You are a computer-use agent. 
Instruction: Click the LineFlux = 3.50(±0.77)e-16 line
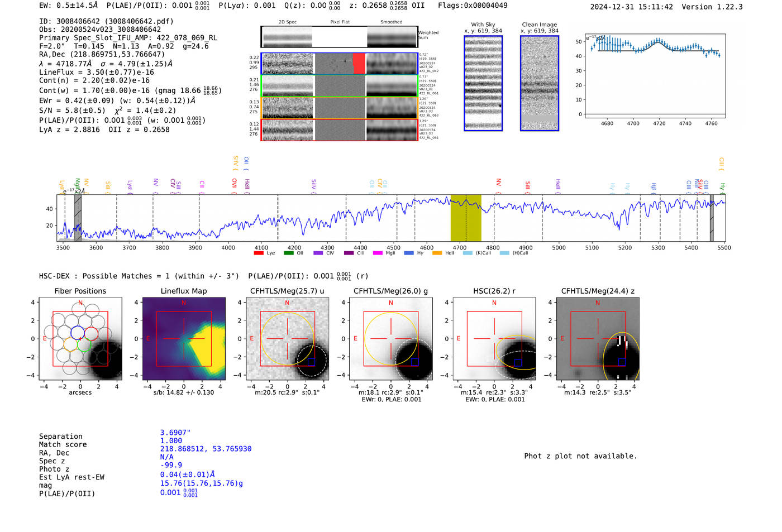coord(97,73)
